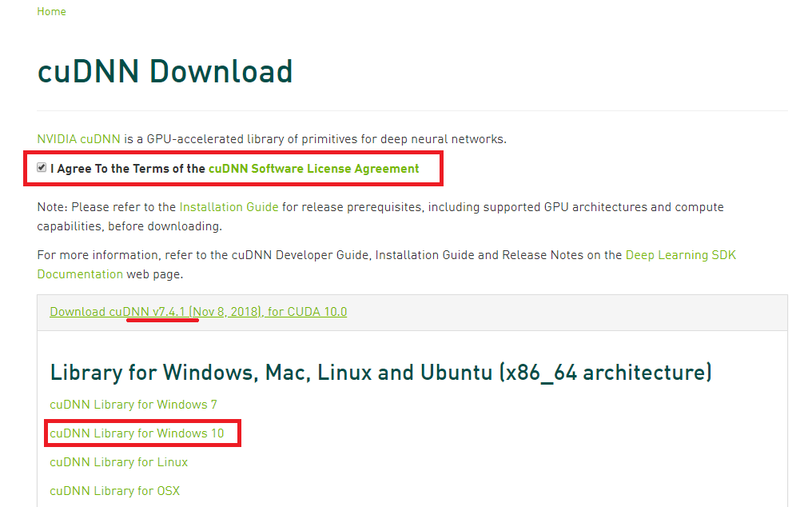Follow the Deep Learning SDK link
Screen dimensions: 812x507
[680, 255]
